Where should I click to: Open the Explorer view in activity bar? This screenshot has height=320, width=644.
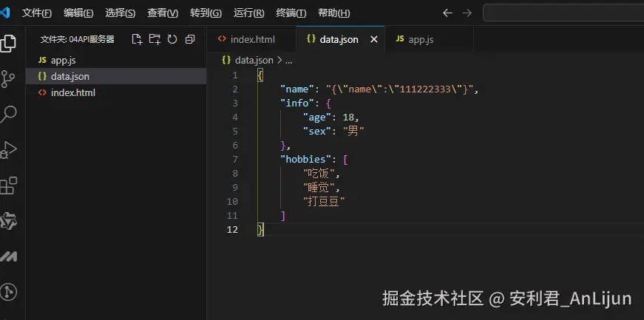[x=7, y=43]
